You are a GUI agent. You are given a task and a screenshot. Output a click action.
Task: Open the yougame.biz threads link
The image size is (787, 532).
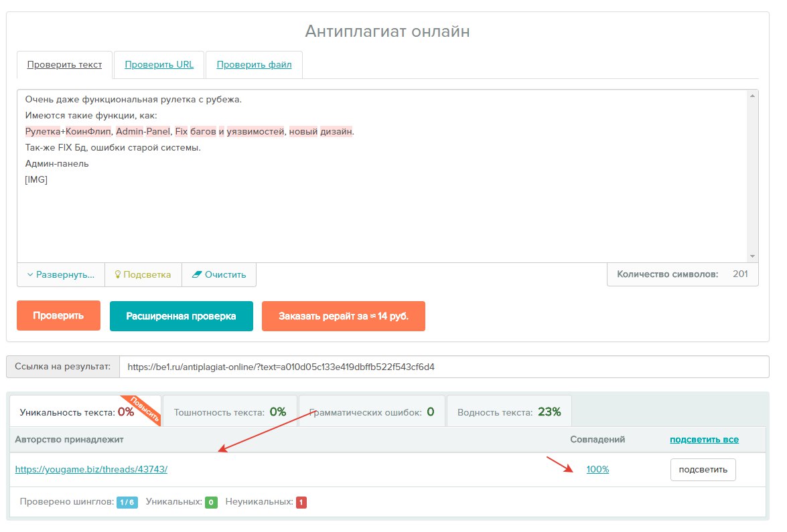(91, 469)
